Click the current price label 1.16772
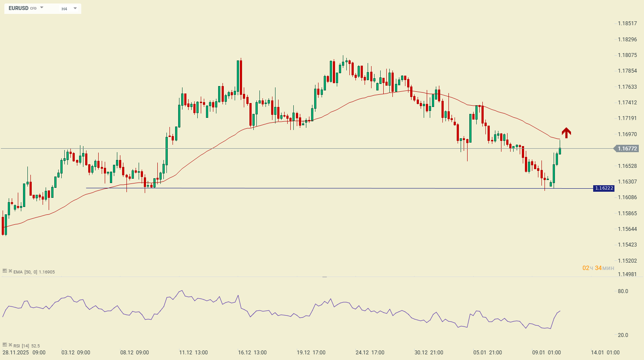This screenshot has width=644, height=360. pyautogui.click(x=627, y=149)
